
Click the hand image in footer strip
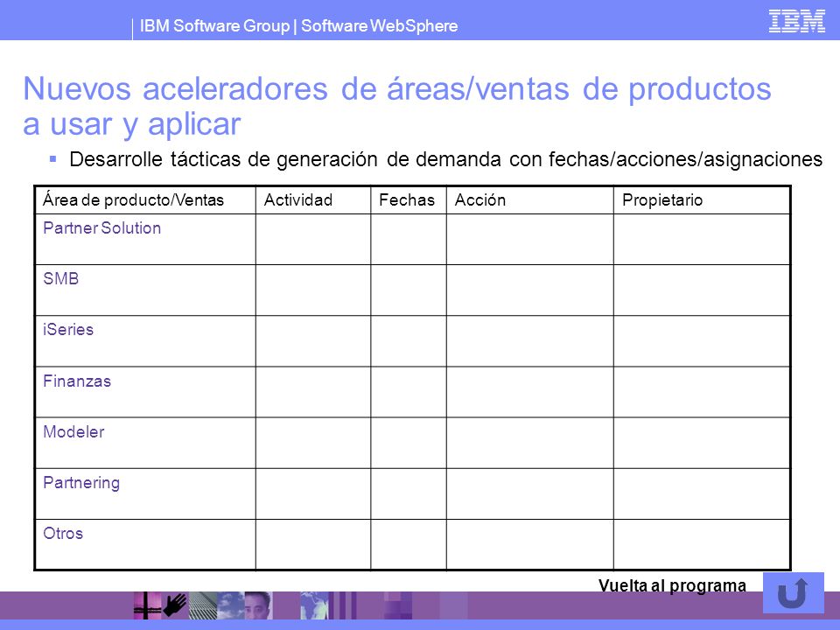point(175,605)
